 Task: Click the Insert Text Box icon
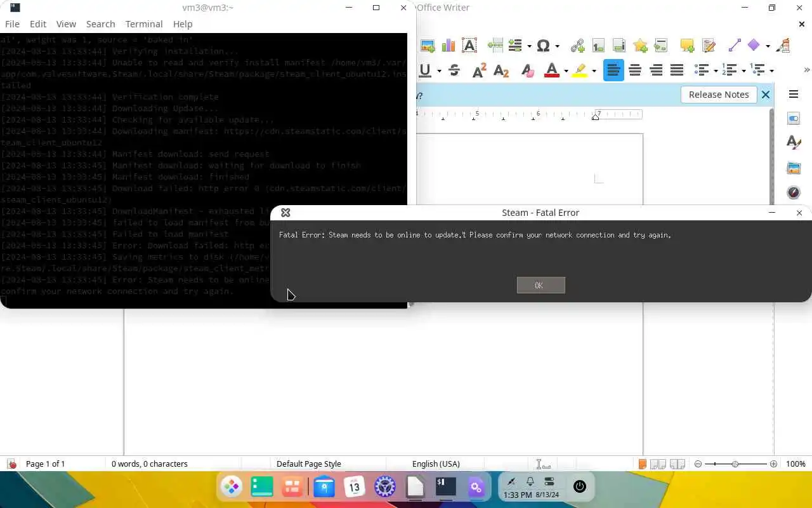(x=469, y=46)
